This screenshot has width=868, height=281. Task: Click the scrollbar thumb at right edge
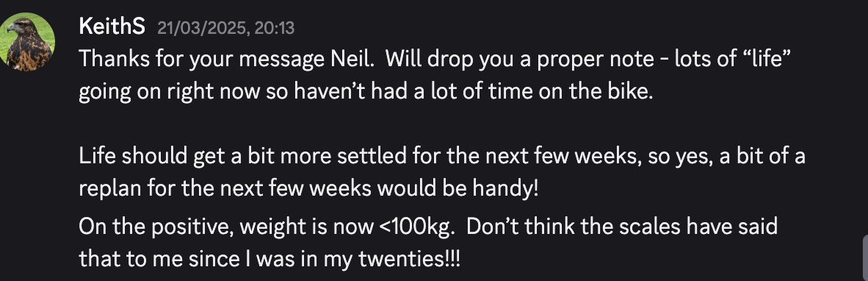865,257
